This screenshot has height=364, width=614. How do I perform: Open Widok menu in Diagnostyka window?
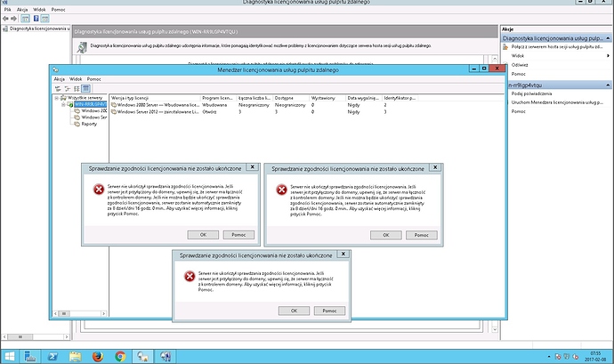pos(39,10)
